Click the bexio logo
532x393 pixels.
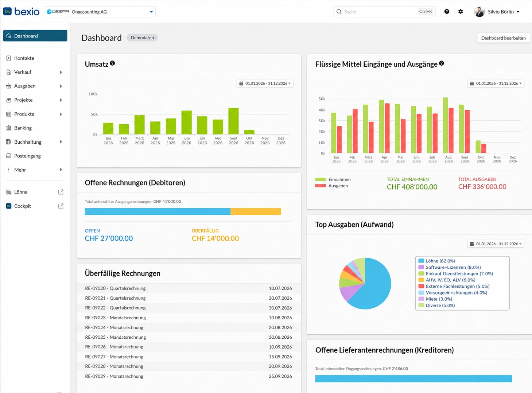pos(21,12)
